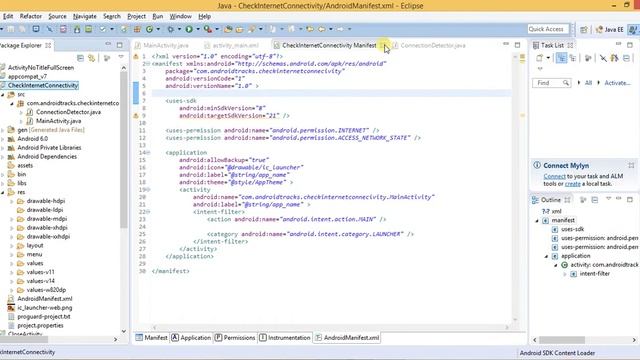Switch to activity_main.xml editor tab

pos(232,45)
